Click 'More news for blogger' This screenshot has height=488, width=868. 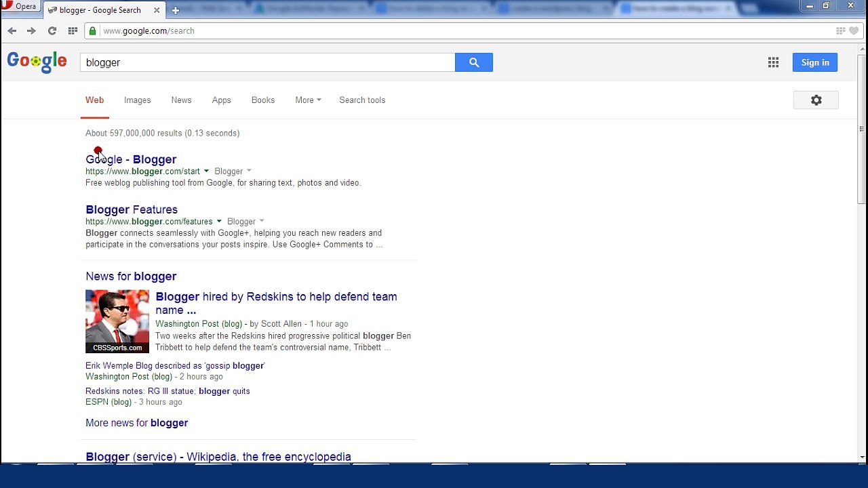pos(136,423)
